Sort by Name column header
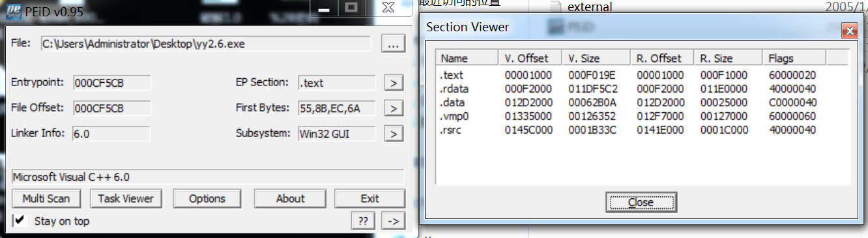This screenshot has height=238, width=868. (467, 58)
